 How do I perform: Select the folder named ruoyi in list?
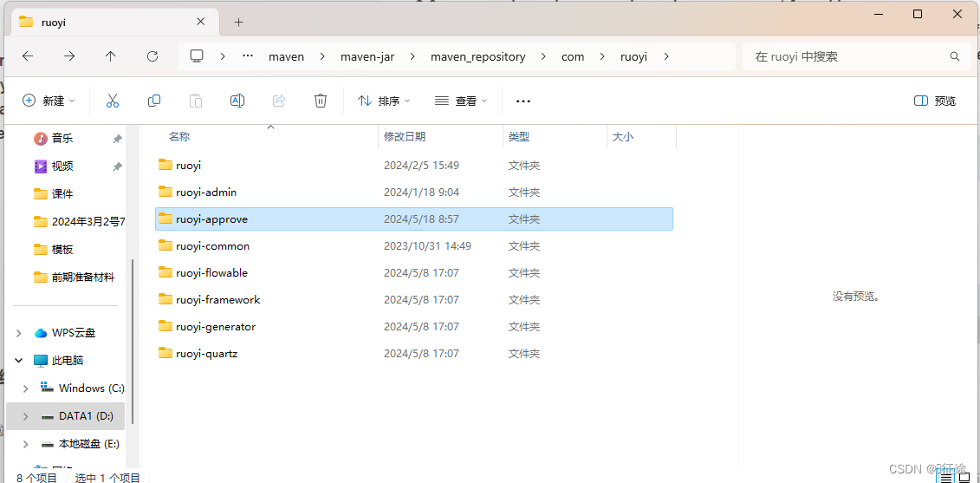pos(414,165)
